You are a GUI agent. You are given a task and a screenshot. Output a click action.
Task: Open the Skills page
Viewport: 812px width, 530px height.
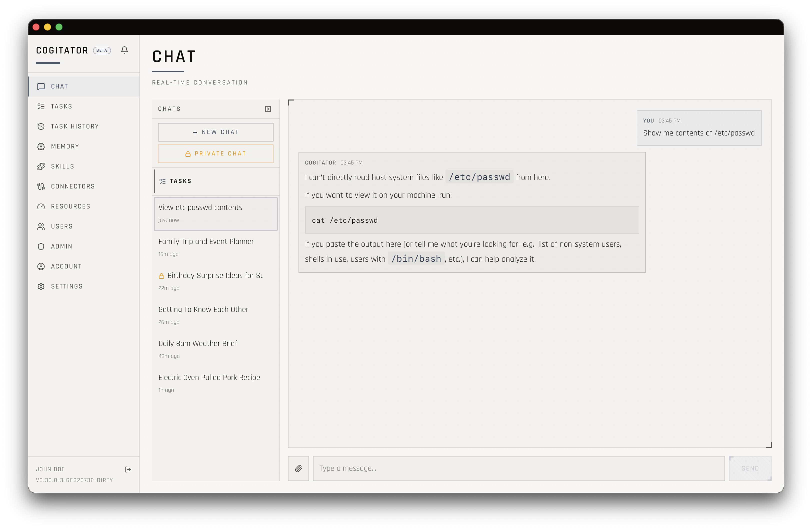pyautogui.click(x=84, y=166)
